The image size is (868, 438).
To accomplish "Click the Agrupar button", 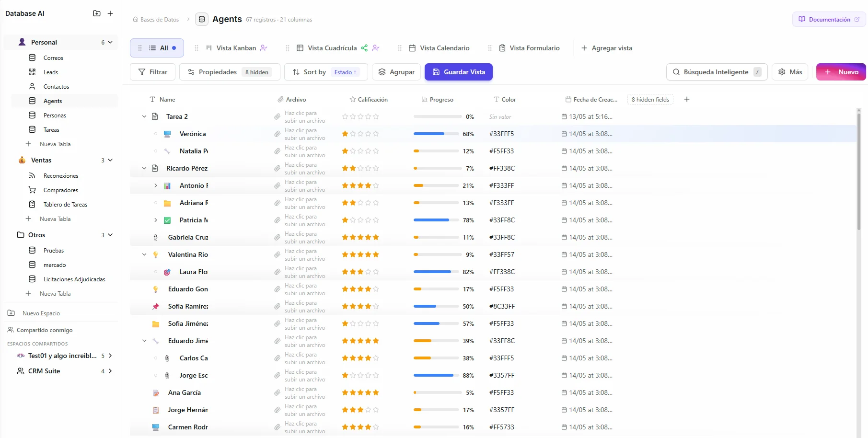I will (x=396, y=72).
